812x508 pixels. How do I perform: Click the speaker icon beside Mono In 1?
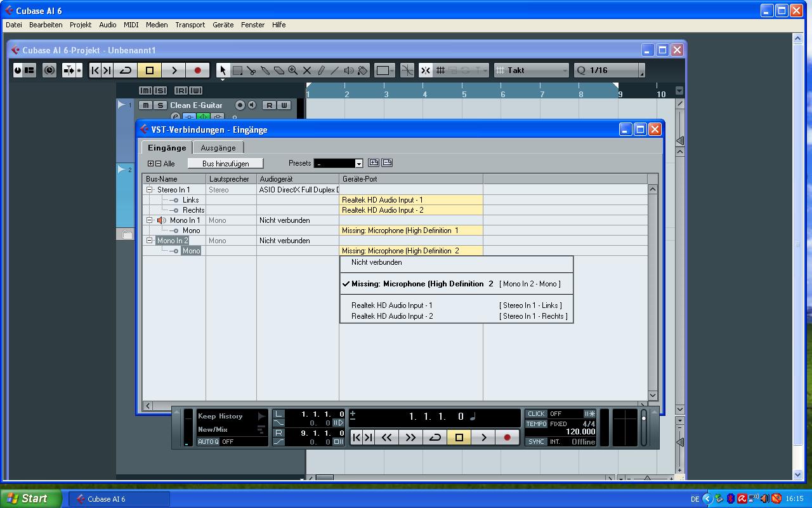click(x=162, y=220)
